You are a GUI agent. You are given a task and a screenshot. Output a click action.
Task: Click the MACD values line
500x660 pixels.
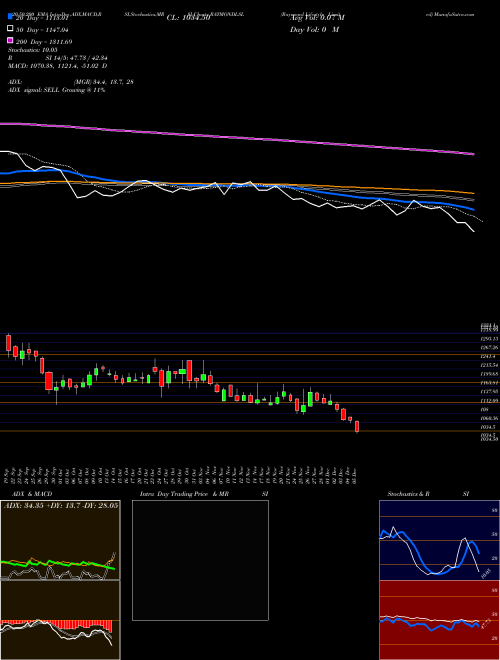[58, 66]
